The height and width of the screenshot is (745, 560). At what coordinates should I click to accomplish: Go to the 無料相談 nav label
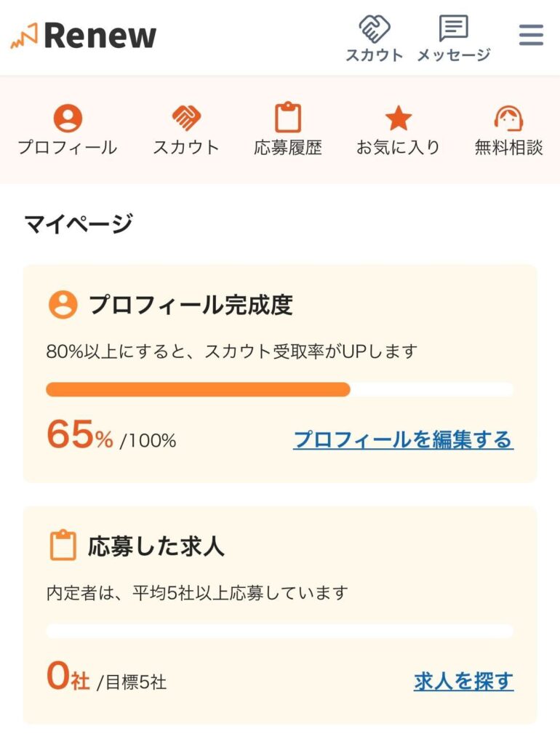click(x=508, y=147)
